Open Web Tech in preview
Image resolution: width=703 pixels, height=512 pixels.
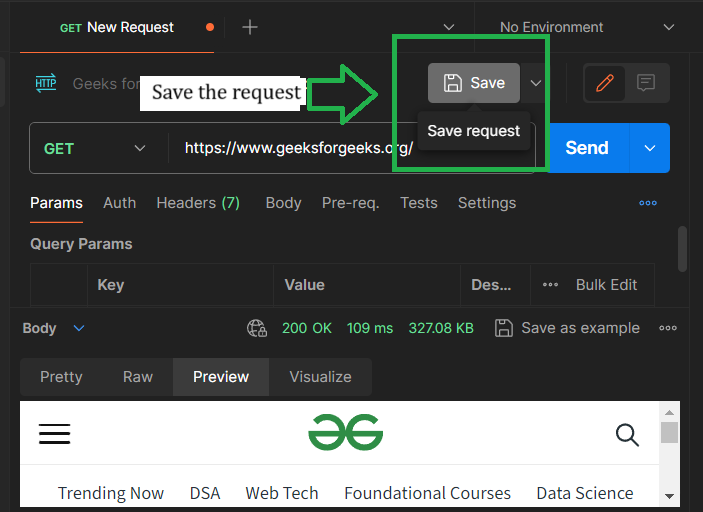point(282,493)
